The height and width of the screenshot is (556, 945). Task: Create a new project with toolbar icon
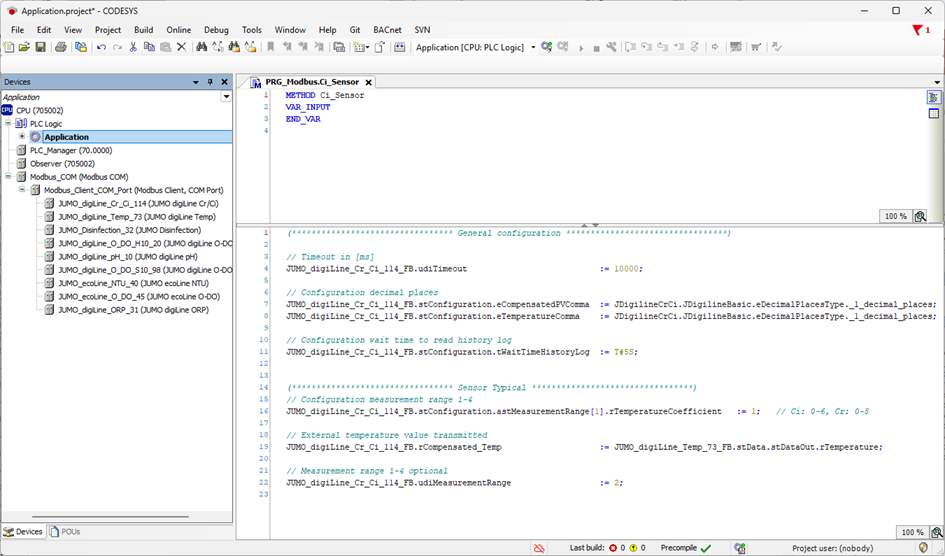(x=8, y=47)
